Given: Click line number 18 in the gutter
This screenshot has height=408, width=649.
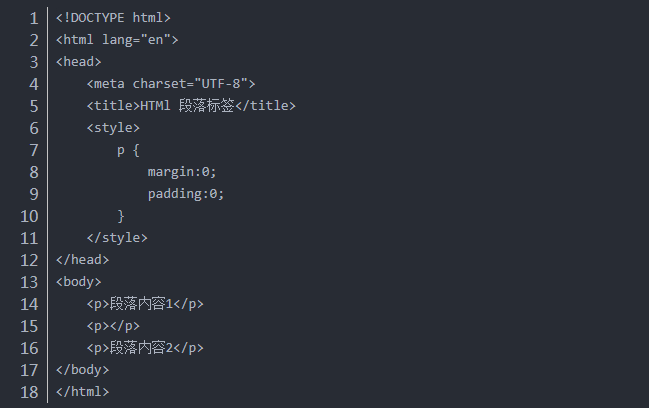Looking at the screenshot, I should [x=30, y=392].
